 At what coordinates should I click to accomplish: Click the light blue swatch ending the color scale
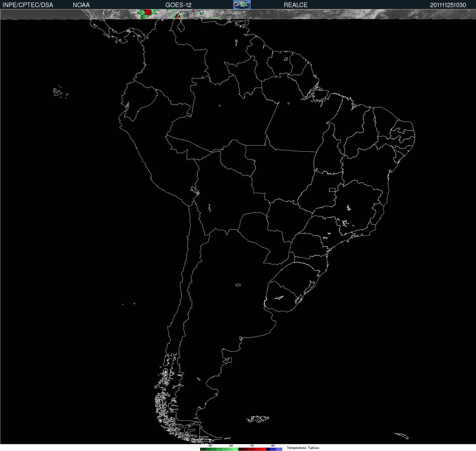pos(279,449)
